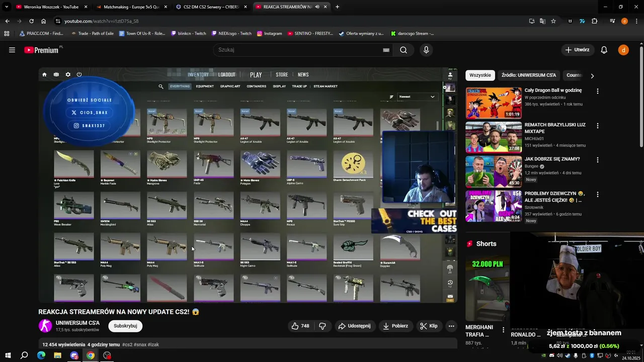
Task: Open Windows Start menu
Action: pyautogui.click(x=8, y=355)
